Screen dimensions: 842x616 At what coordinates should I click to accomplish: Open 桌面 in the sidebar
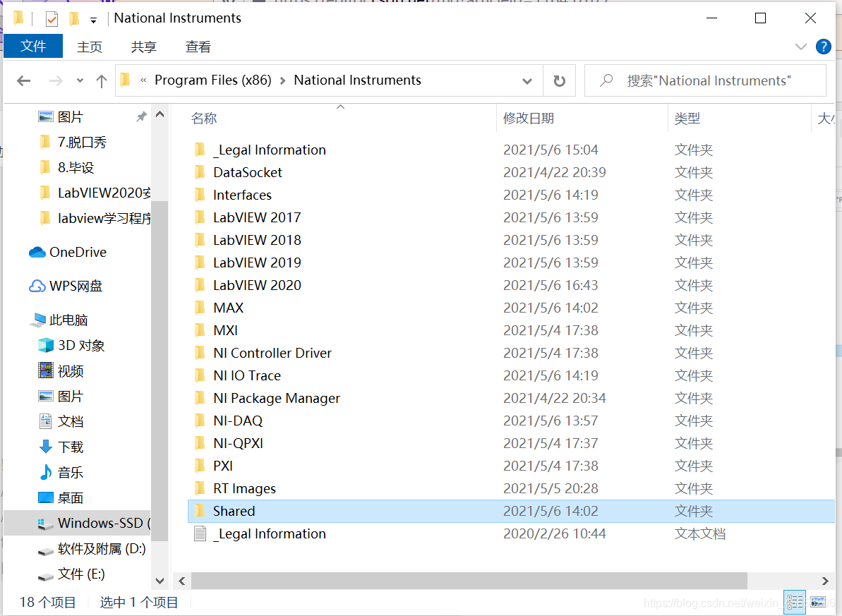[x=71, y=497]
